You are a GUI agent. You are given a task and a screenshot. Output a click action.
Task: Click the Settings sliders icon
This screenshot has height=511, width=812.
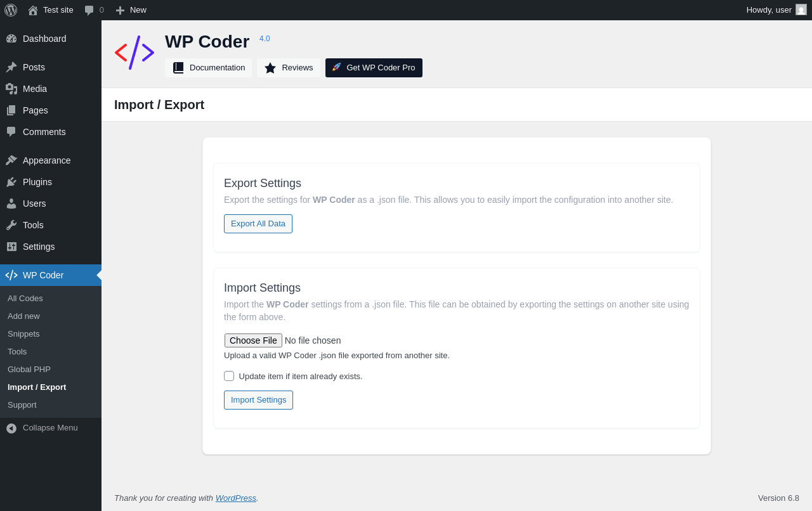(11, 247)
